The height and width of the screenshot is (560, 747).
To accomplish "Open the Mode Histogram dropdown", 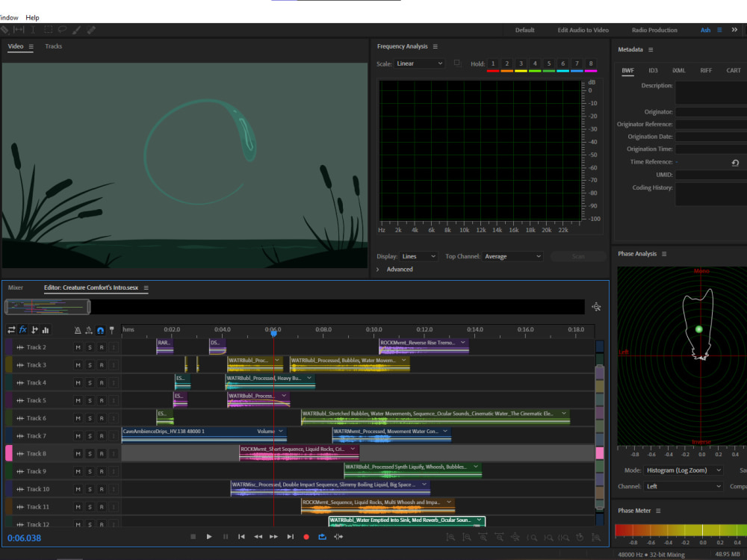I will [x=684, y=470].
